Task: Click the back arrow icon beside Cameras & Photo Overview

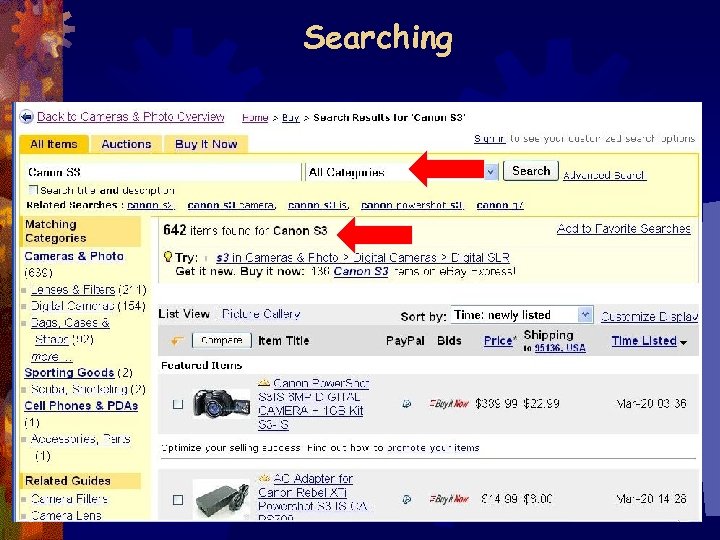Action: pos(27,117)
